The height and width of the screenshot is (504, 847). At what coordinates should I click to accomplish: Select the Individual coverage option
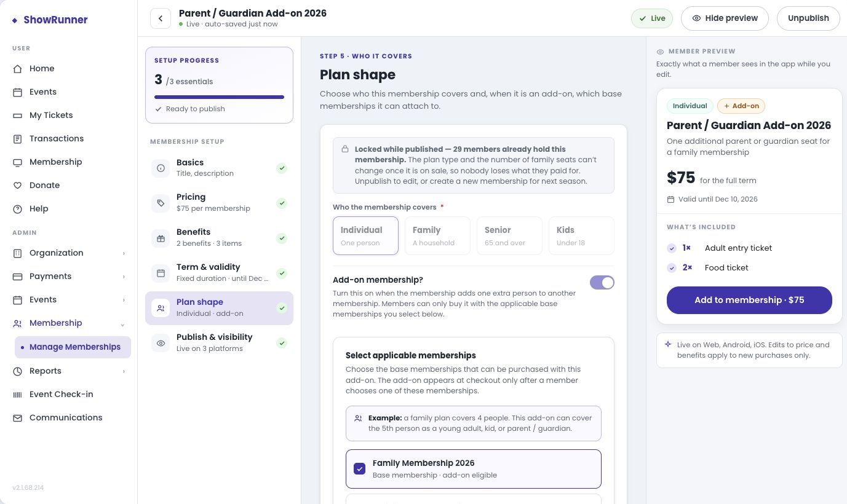365,235
